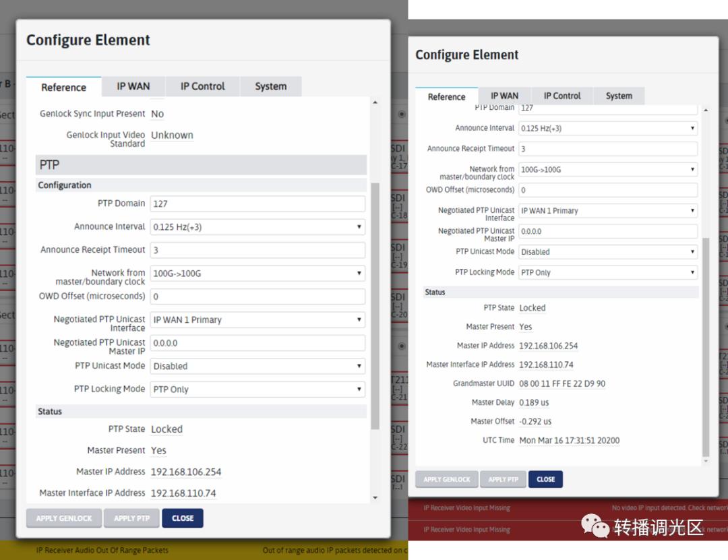
Task: Click UTC Time value Mon Mar 16
Action: tap(569, 440)
